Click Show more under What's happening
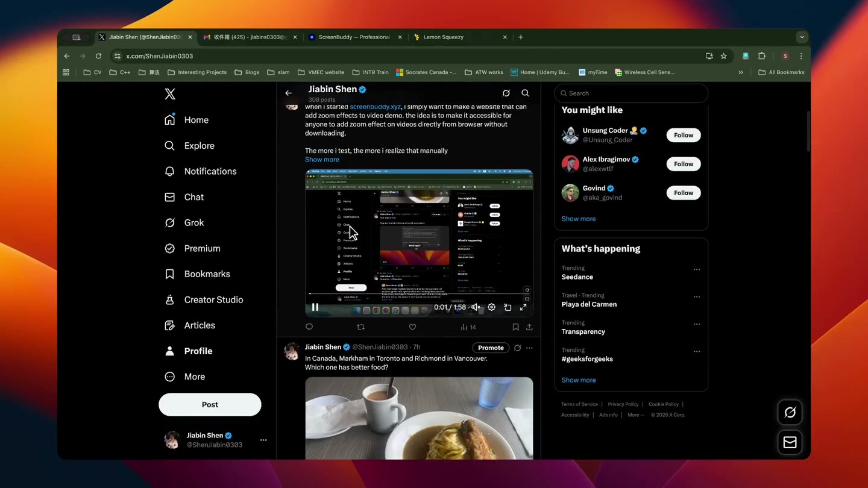Image resolution: width=868 pixels, height=488 pixels. [x=579, y=380]
